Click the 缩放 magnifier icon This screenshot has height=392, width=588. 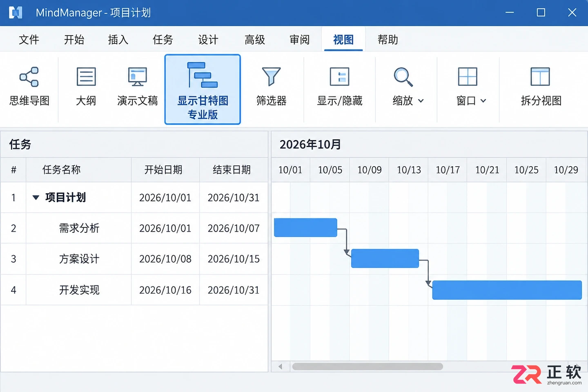point(403,77)
